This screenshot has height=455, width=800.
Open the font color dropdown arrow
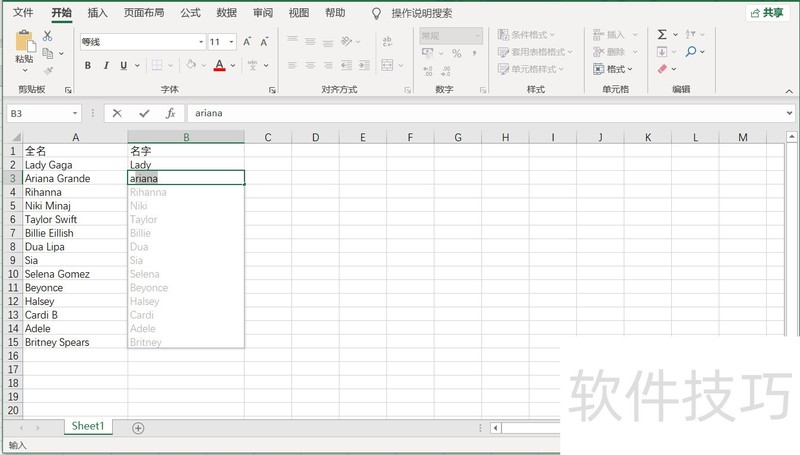tap(233, 66)
